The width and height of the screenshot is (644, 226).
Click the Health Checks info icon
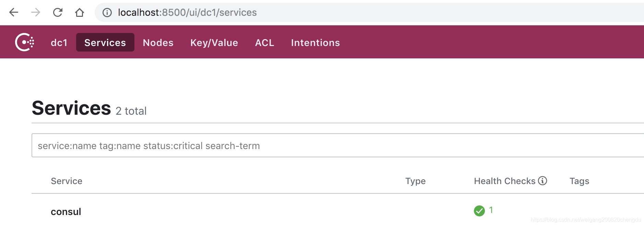(542, 181)
